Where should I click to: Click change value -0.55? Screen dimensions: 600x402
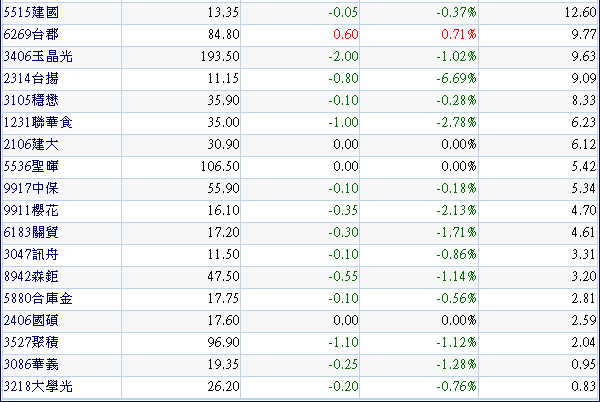pyautogui.click(x=343, y=277)
